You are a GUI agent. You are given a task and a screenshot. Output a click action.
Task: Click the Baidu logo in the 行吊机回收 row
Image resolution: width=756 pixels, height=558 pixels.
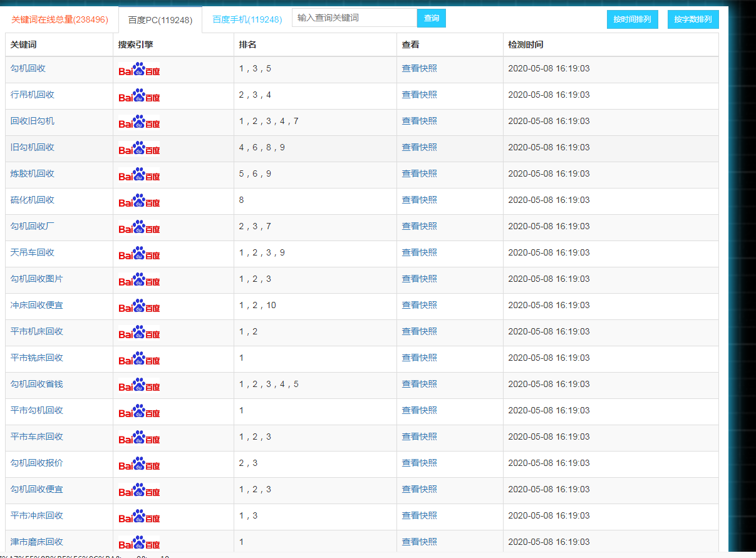139,96
